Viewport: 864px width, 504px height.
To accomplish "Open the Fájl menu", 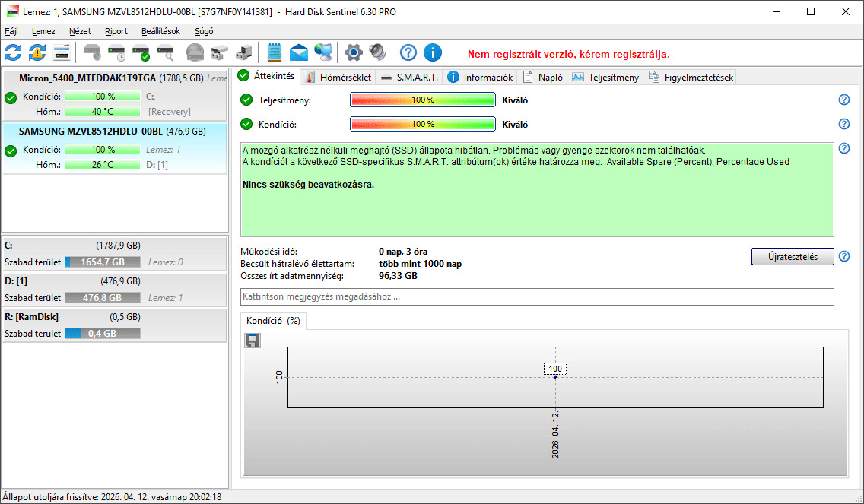I will (x=11, y=31).
